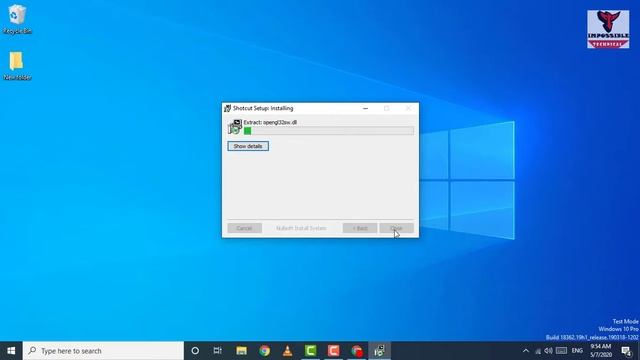The width and height of the screenshot is (640, 360).
Task: Open Google Chrome from taskbar
Action: (x=264, y=351)
